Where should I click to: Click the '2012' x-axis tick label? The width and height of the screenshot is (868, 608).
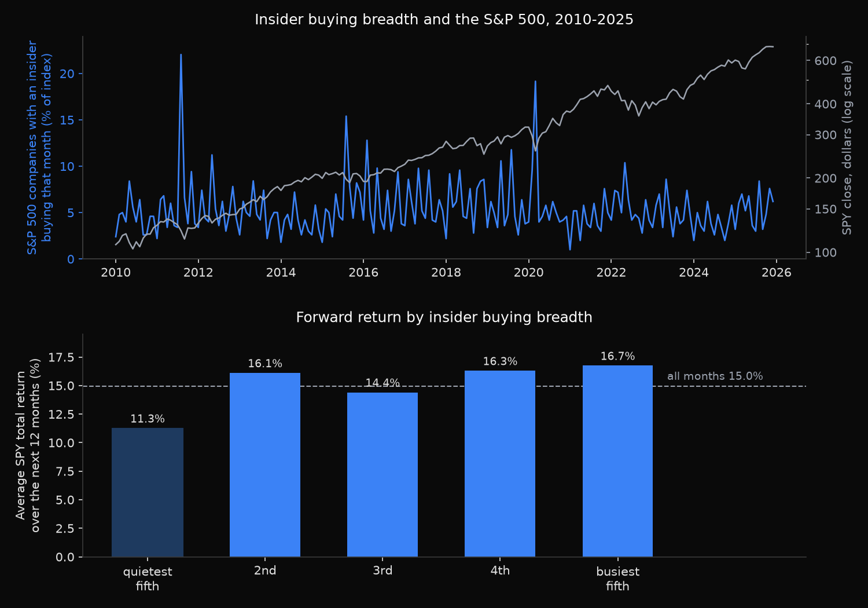click(x=198, y=273)
